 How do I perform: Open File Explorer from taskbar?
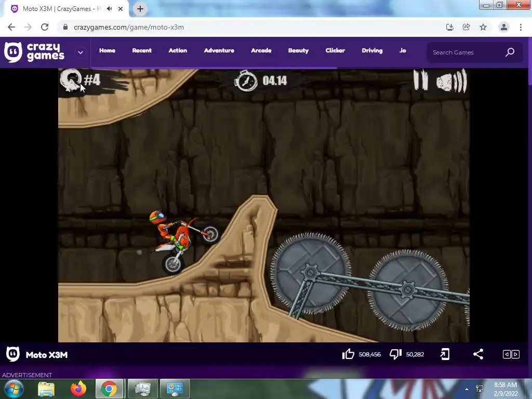point(46,389)
